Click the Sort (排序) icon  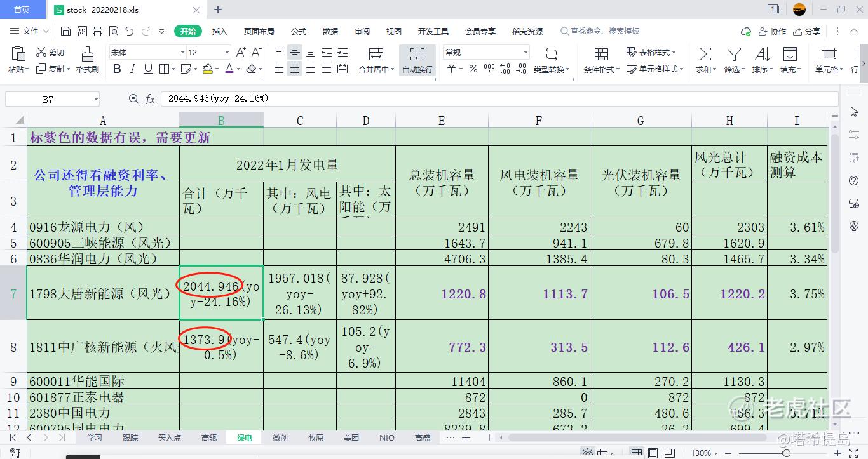pos(762,54)
